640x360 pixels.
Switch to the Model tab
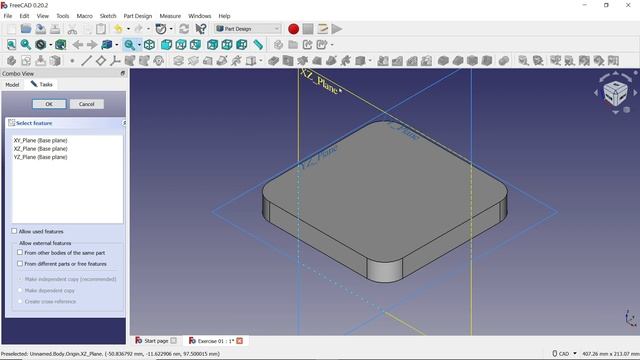(x=12, y=84)
